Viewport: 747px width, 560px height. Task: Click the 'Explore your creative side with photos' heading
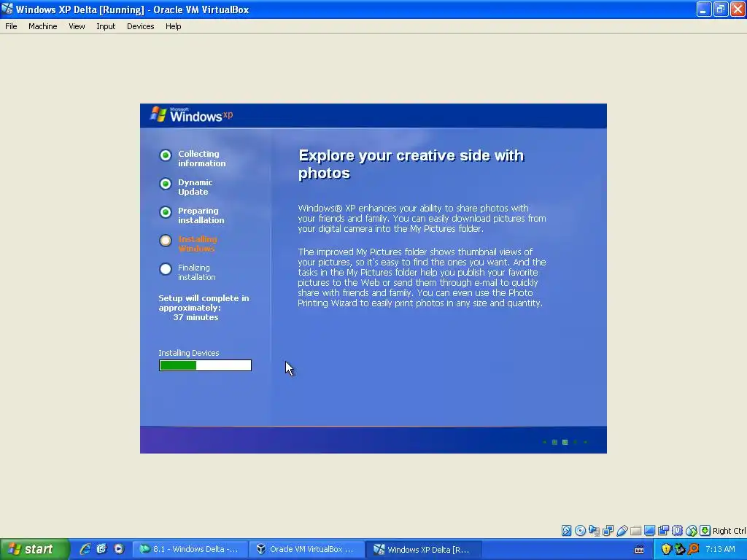point(411,164)
